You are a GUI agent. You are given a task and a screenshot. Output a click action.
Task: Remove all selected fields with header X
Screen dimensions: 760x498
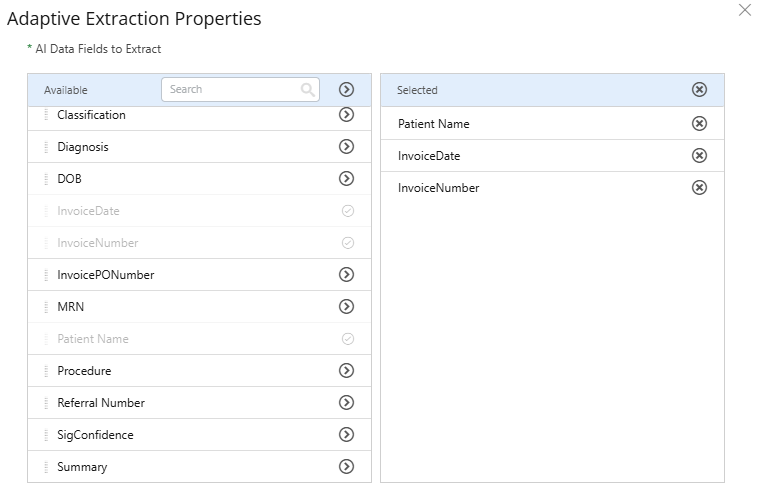700,90
